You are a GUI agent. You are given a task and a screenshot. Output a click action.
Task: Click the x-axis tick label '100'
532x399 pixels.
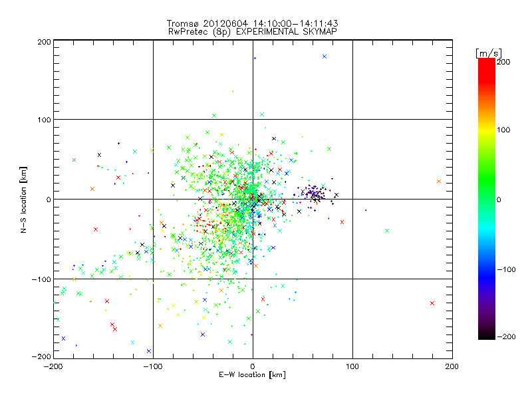click(x=352, y=366)
